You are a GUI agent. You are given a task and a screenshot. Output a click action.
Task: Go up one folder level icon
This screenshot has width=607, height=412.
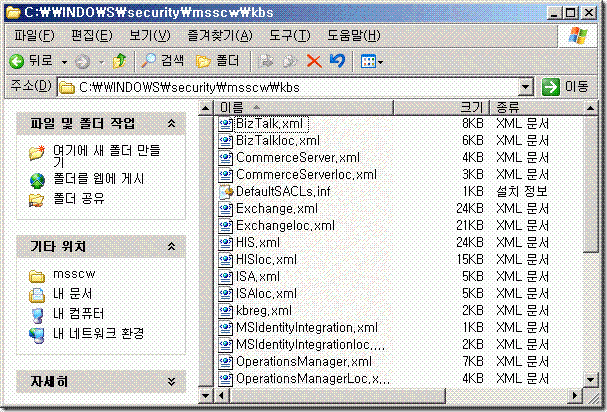click(119, 61)
